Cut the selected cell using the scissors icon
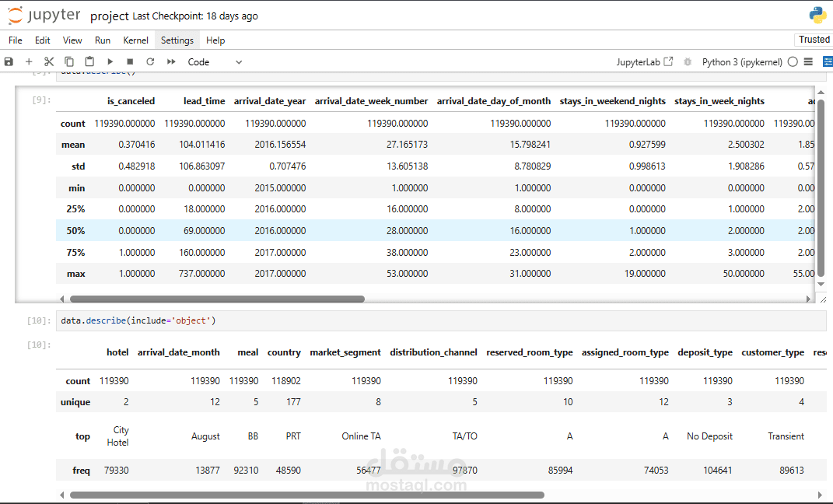This screenshot has width=833, height=504. (x=49, y=61)
